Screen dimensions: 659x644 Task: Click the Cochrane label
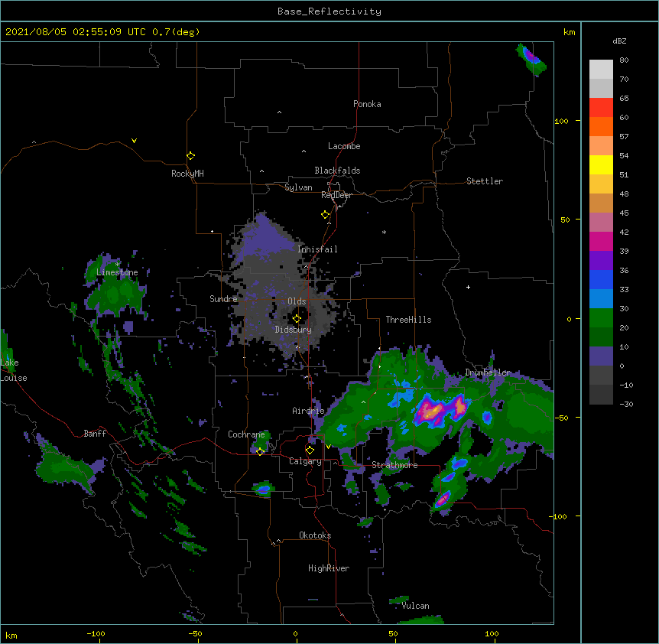[246, 434]
